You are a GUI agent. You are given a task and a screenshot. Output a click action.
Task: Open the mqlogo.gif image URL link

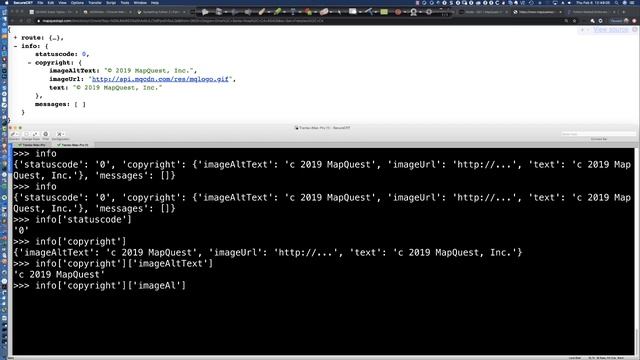coord(160,79)
